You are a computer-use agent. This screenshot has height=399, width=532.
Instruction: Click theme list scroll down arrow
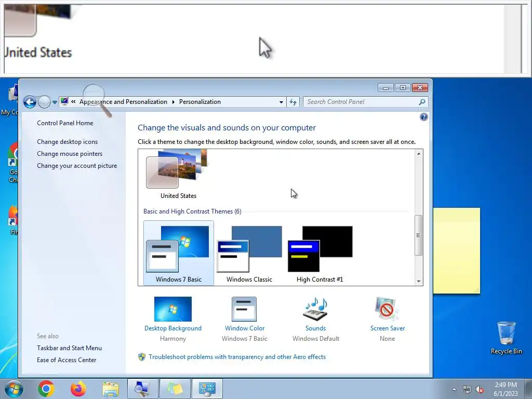[x=419, y=281]
